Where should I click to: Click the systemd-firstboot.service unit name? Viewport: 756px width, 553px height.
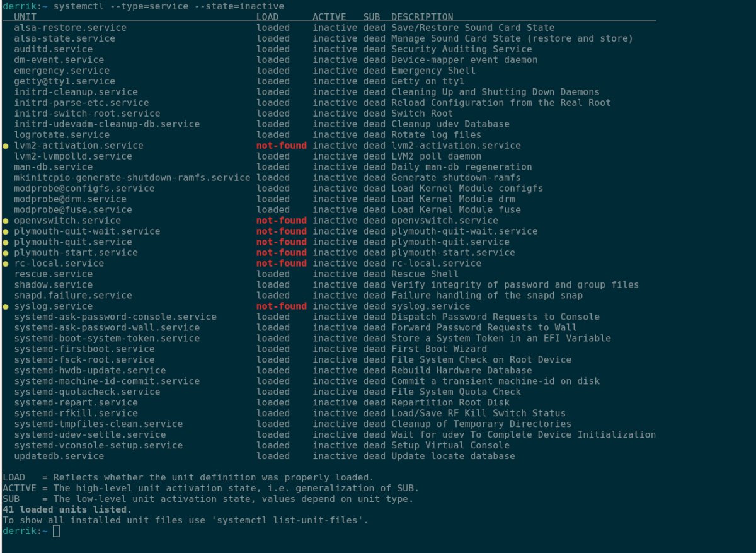click(84, 349)
